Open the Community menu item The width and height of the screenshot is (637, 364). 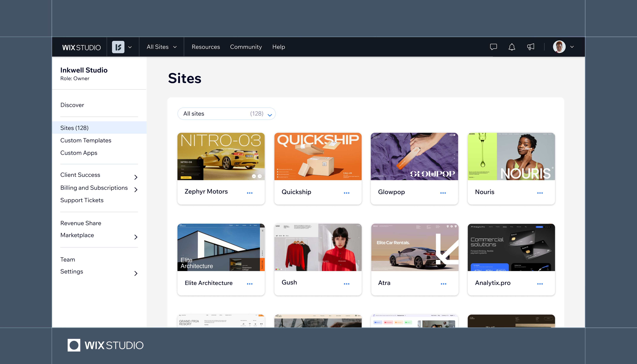tap(246, 47)
